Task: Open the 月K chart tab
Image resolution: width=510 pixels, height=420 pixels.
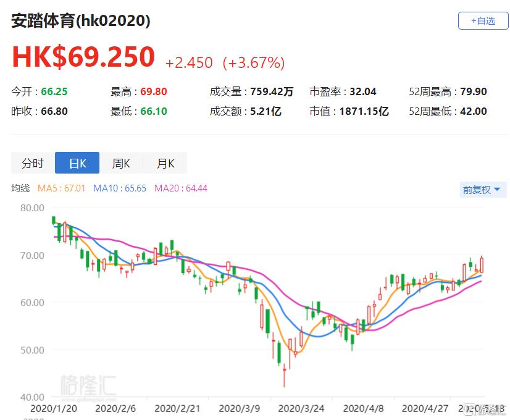Action: tap(165, 163)
